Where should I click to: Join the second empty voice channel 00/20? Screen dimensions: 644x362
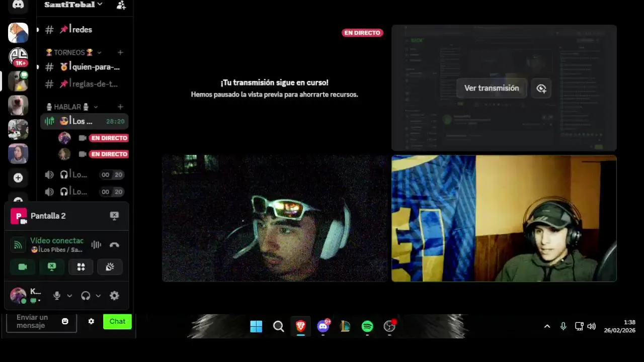(85, 192)
